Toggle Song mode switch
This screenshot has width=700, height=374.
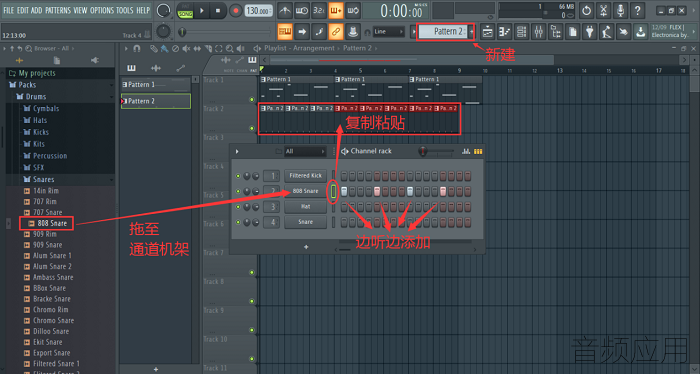(185, 11)
